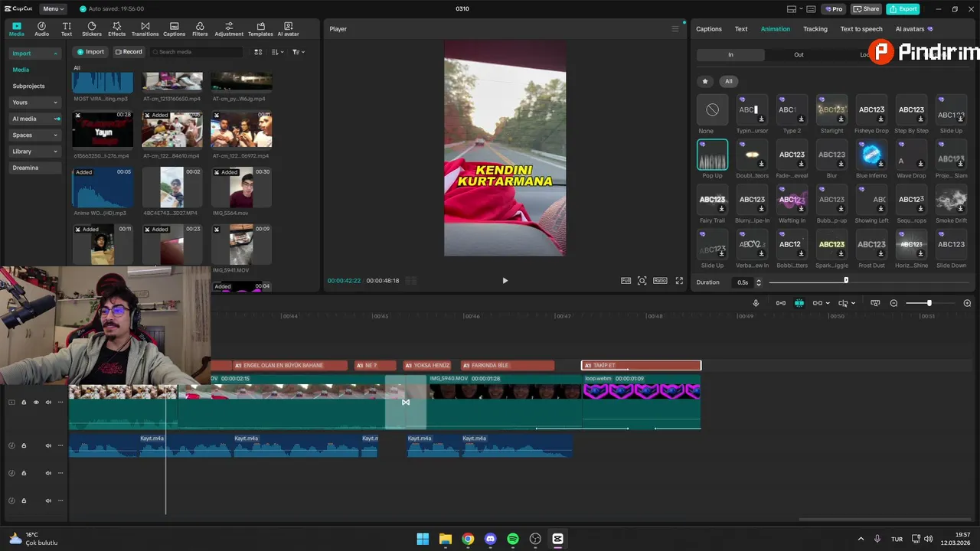Select the Out animation tab
This screenshot has height=551, width=980.
click(x=799, y=55)
